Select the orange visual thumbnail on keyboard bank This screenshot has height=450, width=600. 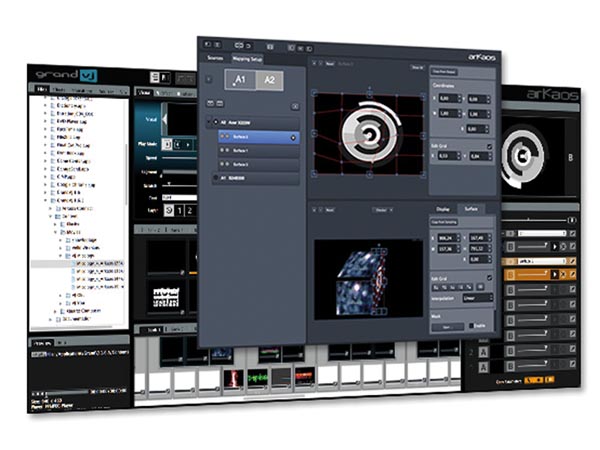[305, 377]
